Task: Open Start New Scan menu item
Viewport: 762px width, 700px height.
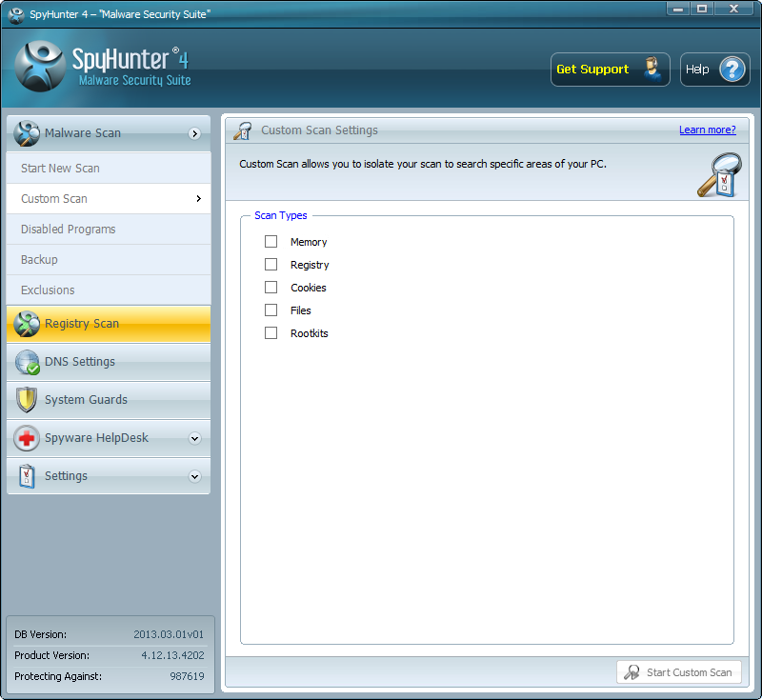Action: tap(60, 169)
